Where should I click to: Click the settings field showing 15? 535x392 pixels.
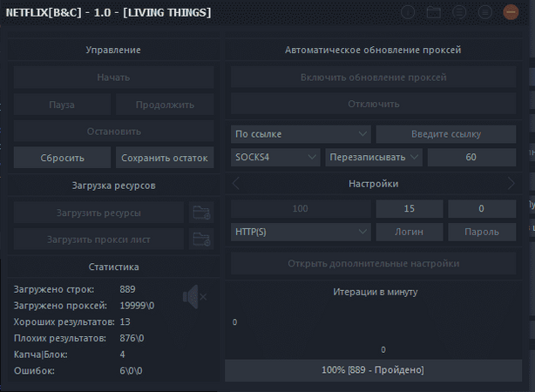pyautogui.click(x=410, y=208)
